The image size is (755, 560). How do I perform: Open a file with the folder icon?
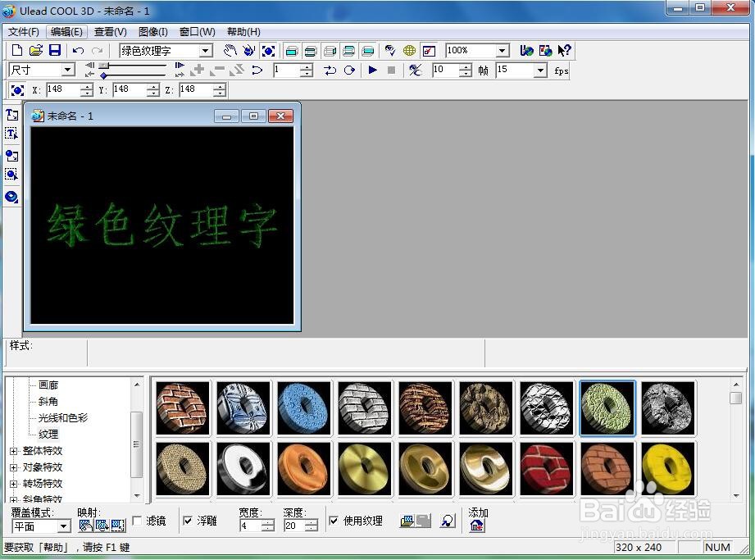pos(36,50)
